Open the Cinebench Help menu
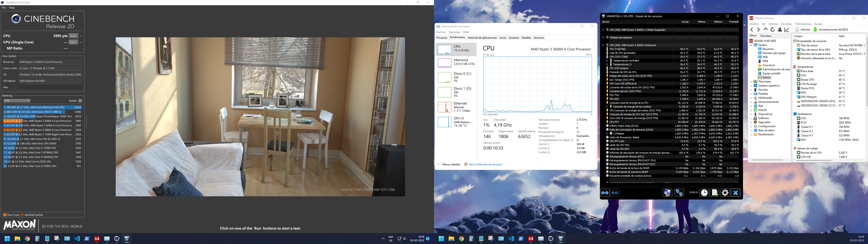Screen dimensions: 868x244 pyautogui.click(x=12, y=8)
